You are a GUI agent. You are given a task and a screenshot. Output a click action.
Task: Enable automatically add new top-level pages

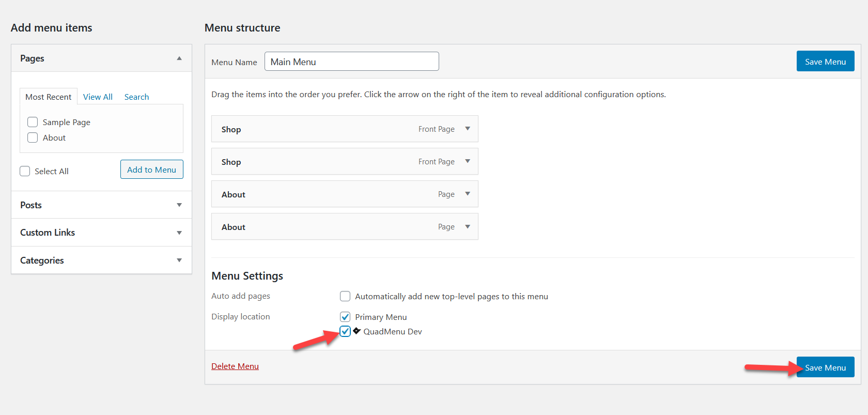point(345,296)
